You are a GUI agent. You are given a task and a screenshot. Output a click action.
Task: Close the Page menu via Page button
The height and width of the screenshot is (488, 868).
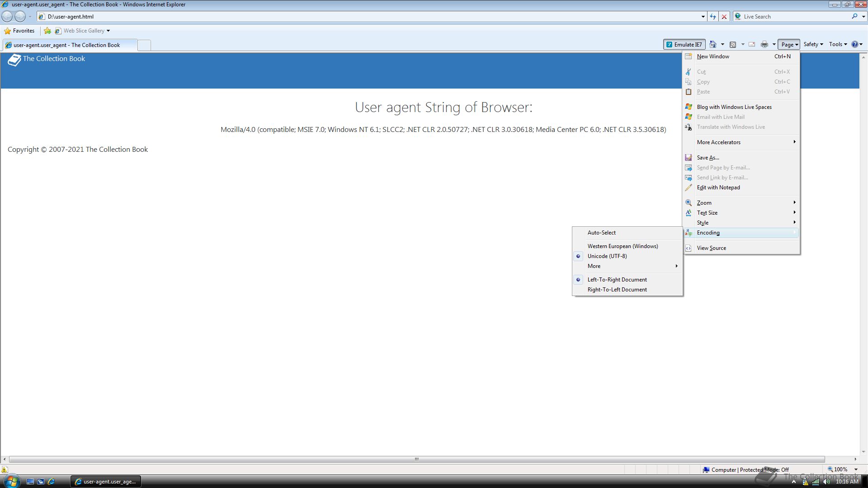(x=789, y=44)
